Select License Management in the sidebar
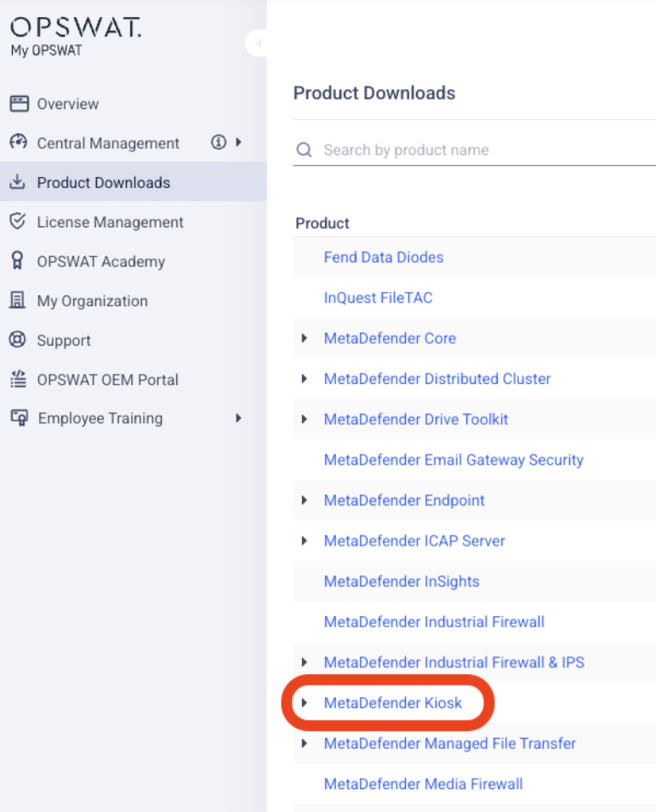 [110, 222]
